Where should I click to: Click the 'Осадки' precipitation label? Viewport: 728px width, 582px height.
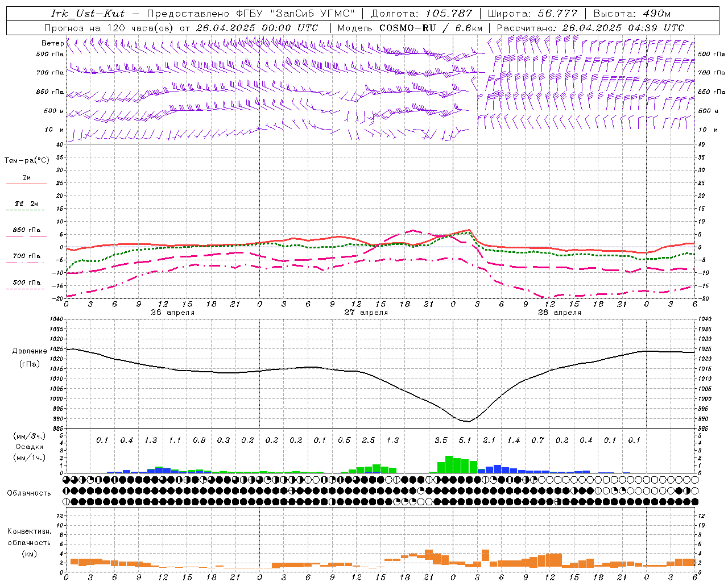(30, 447)
